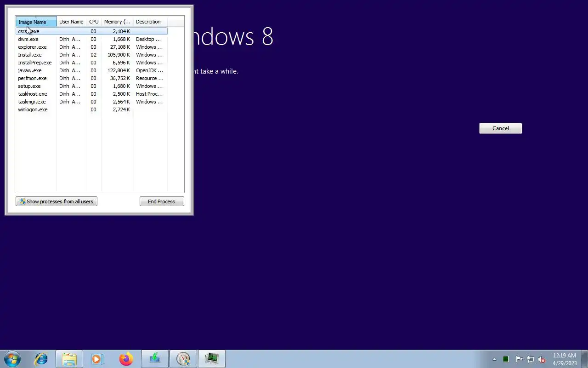Click the 2,724 K memory value
588x368 pixels.
[x=122, y=109]
